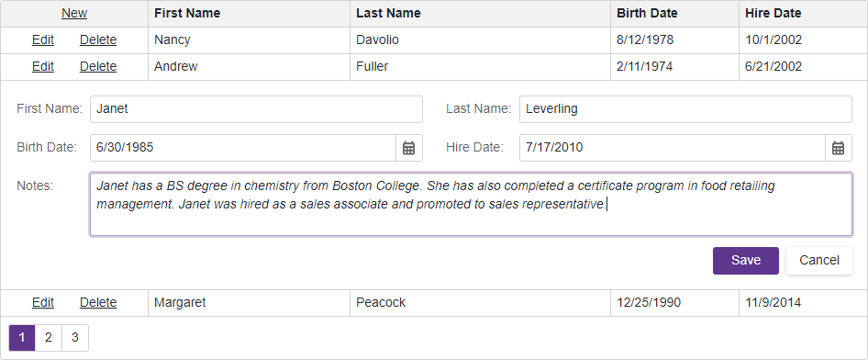Add a New record link
This screenshot has width=868, height=360.
coord(74,13)
